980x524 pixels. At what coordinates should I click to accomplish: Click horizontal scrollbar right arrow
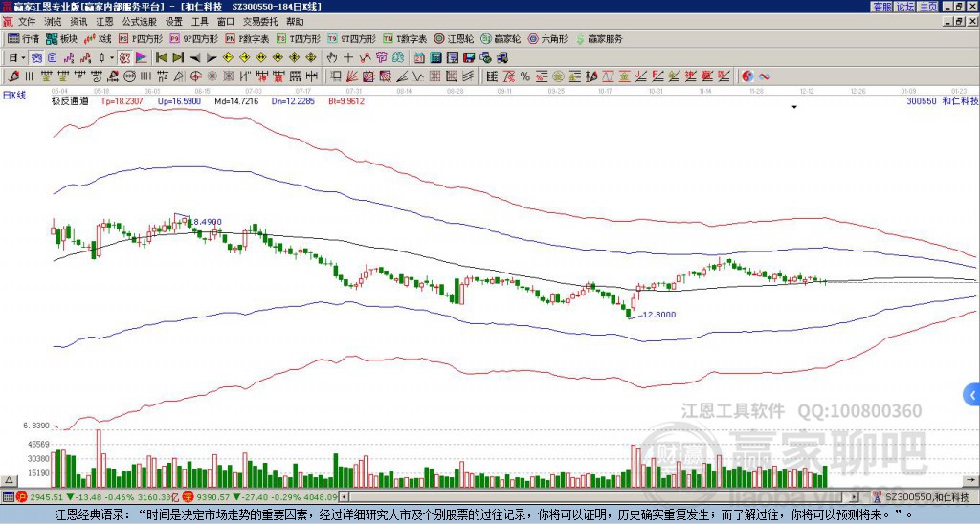[x=854, y=497]
